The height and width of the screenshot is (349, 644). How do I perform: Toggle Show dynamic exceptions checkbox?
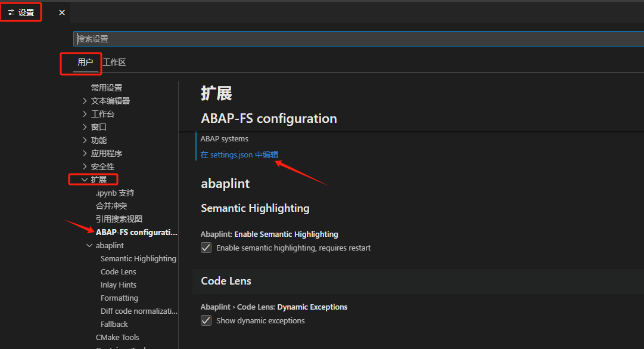(206, 320)
